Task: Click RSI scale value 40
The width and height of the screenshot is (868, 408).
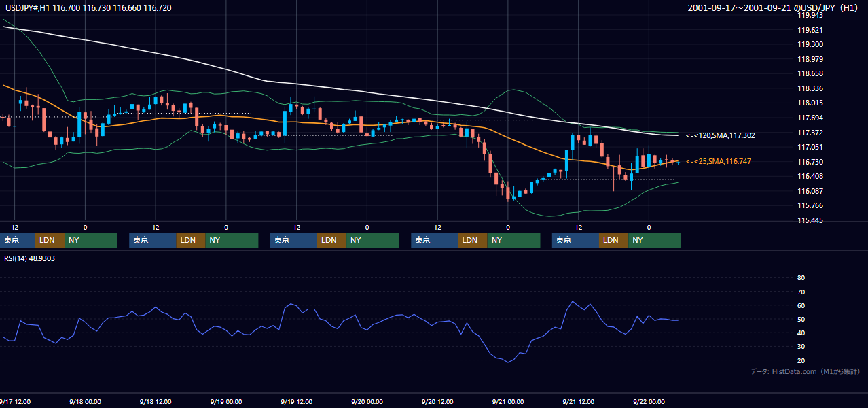Action: click(801, 333)
